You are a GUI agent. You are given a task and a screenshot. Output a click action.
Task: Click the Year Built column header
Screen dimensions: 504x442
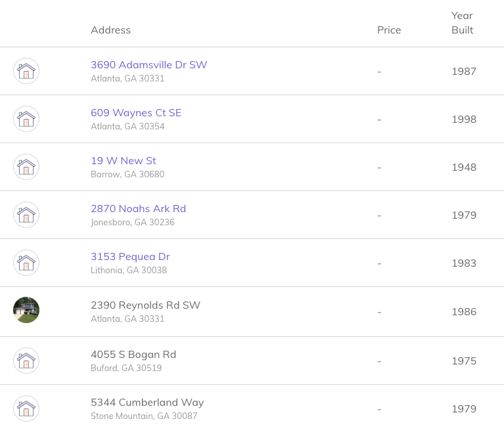[462, 23]
